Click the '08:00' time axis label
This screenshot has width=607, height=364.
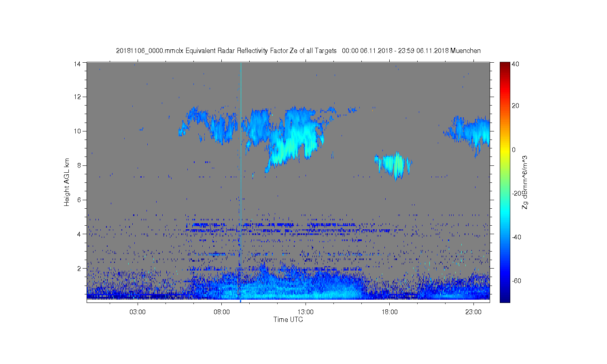pos(222,312)
